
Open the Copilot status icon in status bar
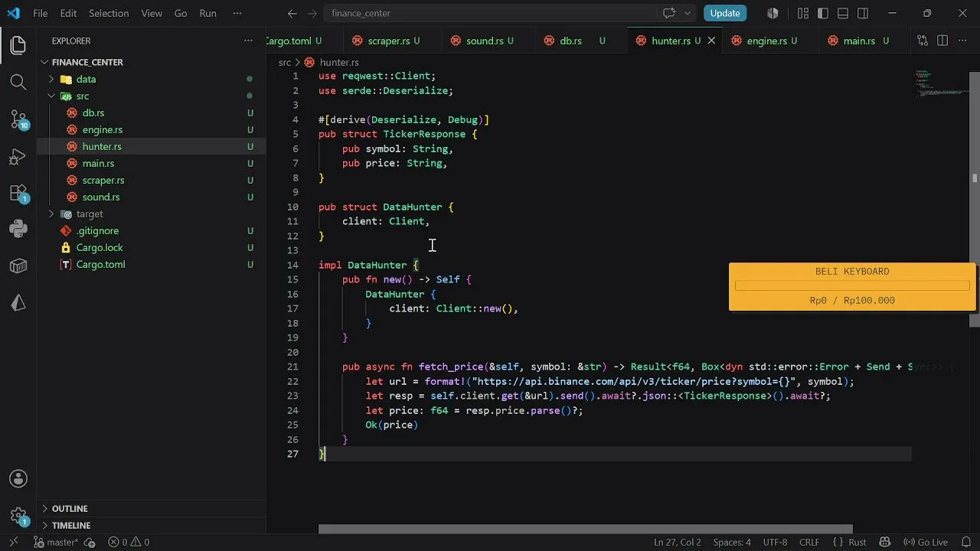(884, 542)
